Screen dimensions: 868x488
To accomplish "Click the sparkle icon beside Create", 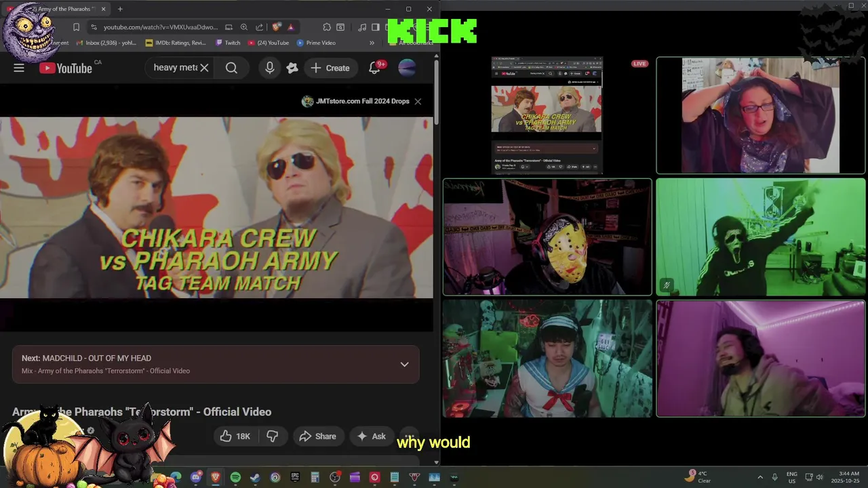I will (292, 68).
